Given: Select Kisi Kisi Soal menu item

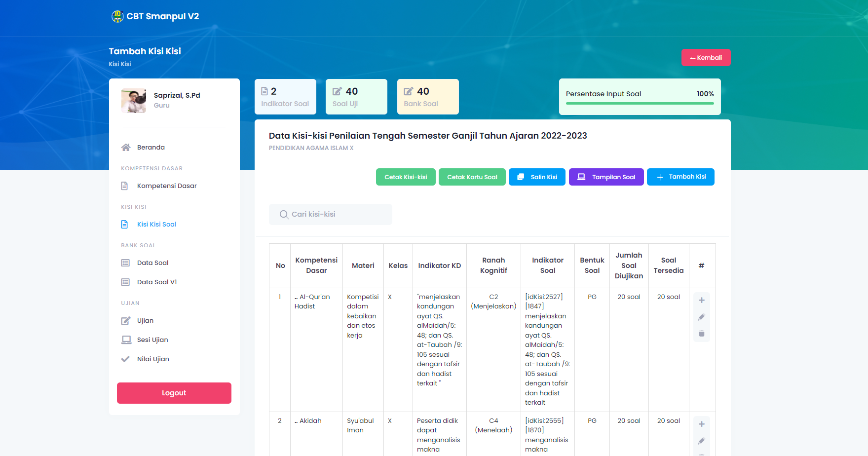Looking at the screenshot, I should pyautogui.click(x=156, y=225).
